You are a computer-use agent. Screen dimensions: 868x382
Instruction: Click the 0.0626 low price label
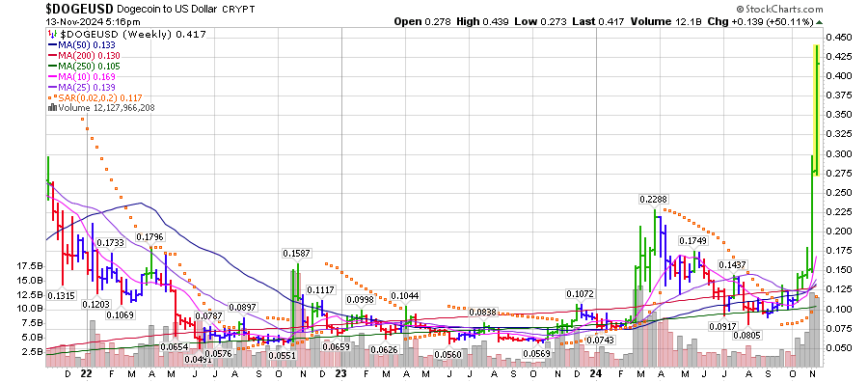point(385,349)
